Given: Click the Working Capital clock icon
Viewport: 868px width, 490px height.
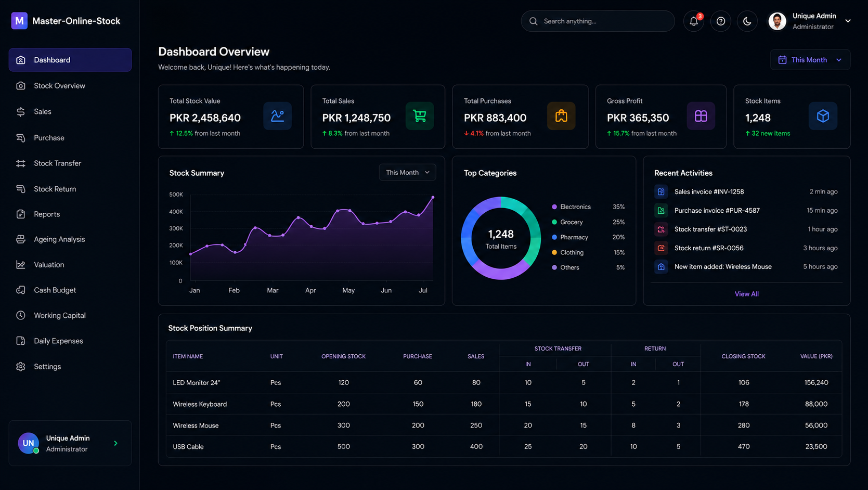Looking at the screenshot, I should tap(21, 315).
